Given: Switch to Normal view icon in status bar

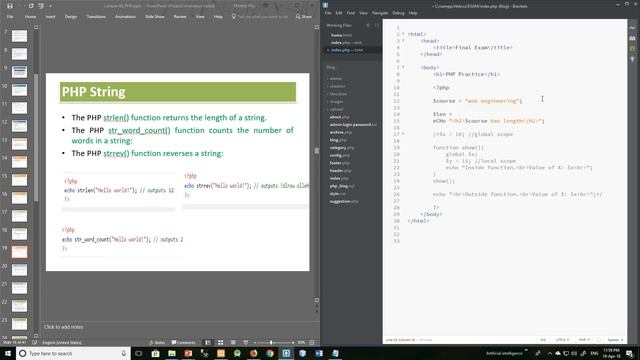Looking at the screenshot, I should coord(208,342).
